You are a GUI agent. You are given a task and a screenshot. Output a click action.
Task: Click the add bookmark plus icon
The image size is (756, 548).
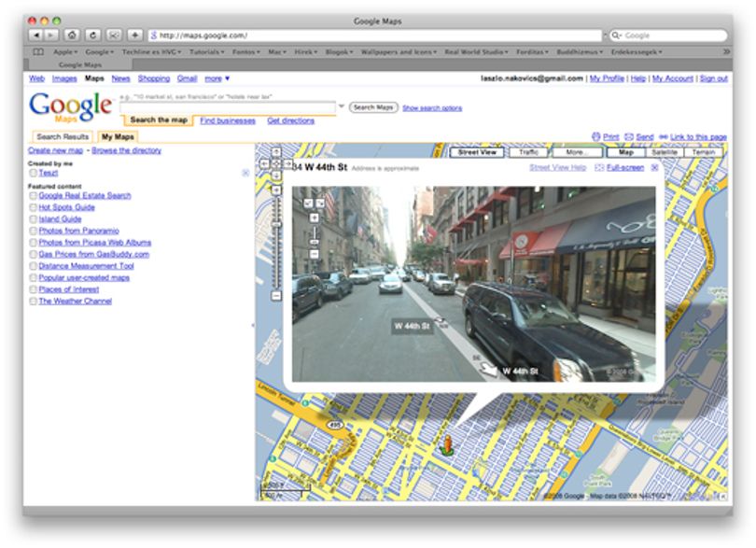[x=135, y=35]
